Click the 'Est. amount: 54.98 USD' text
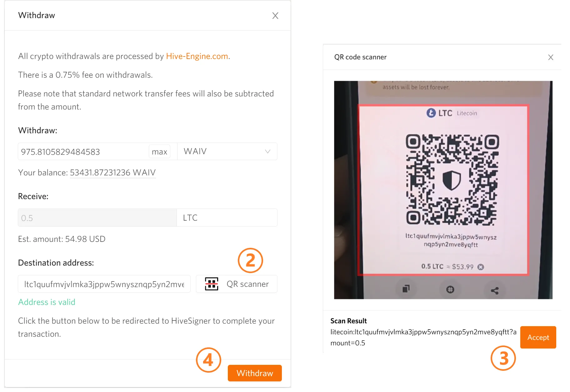The image size is (570, 392). point(62,239)
